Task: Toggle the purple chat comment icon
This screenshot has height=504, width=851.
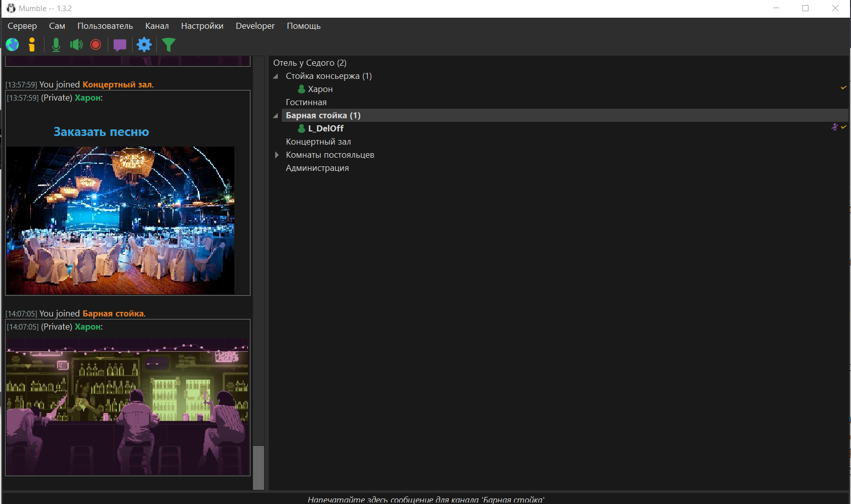Action: [120, 45]
